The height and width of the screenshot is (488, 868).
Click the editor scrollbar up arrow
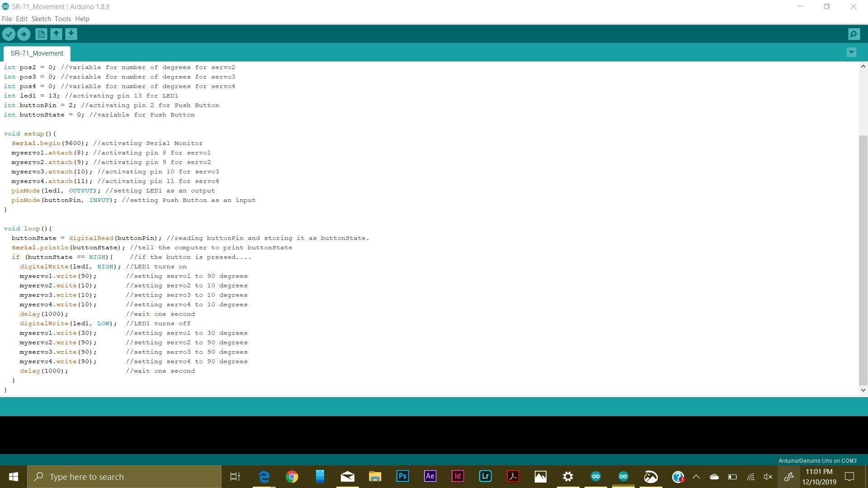tap(863, 66)
